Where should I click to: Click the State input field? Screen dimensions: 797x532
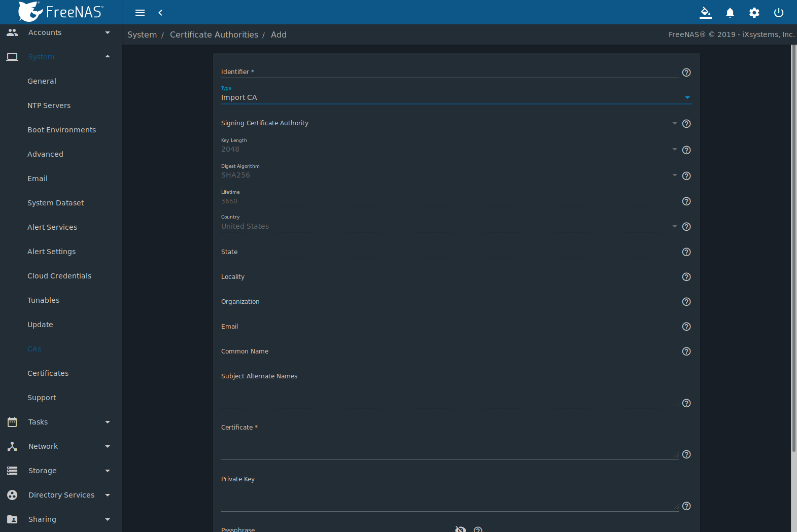pos(450,252)
